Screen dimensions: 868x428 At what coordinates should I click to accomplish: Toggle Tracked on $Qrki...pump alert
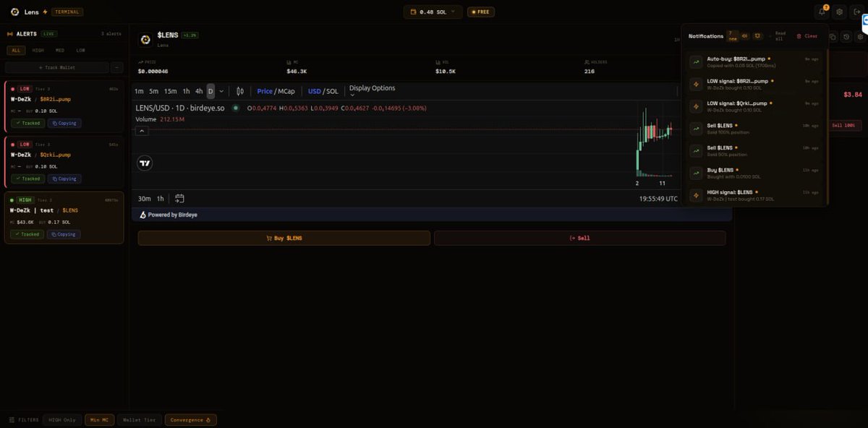[27, 179]
